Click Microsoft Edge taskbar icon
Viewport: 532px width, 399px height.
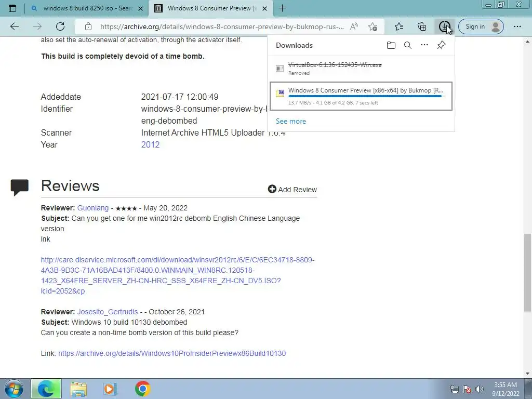(x=46, y=389)
